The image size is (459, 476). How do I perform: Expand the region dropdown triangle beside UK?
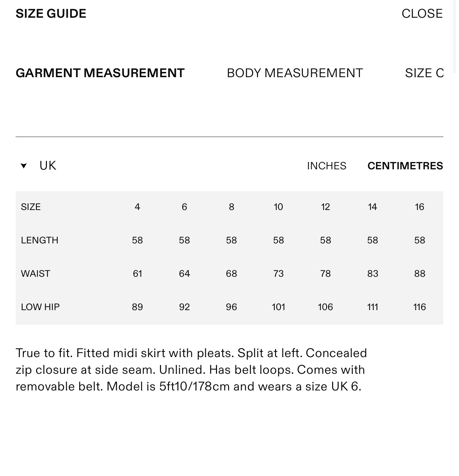(x=24, y=166)
